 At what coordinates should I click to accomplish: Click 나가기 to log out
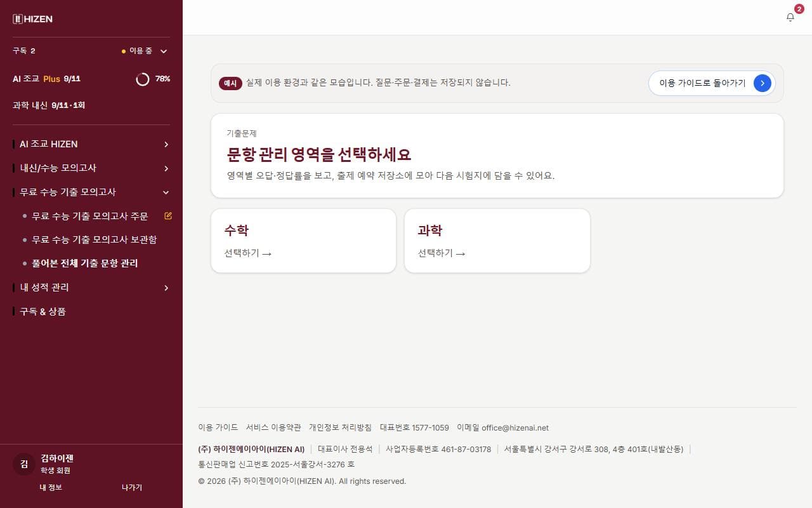click(132, 487)
